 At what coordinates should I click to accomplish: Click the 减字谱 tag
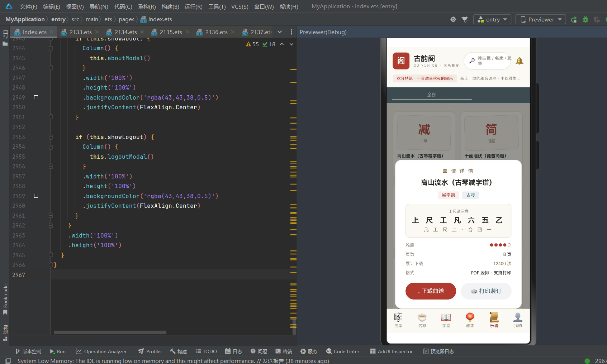(448, 195)
